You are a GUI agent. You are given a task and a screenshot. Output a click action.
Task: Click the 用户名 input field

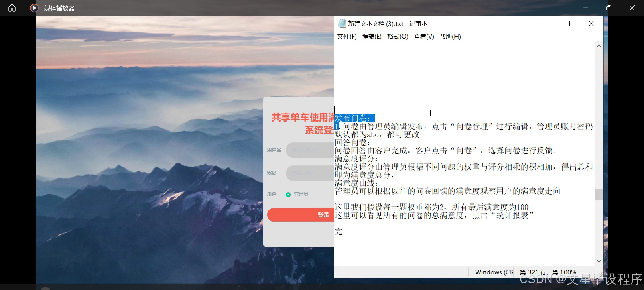(310, 150)
